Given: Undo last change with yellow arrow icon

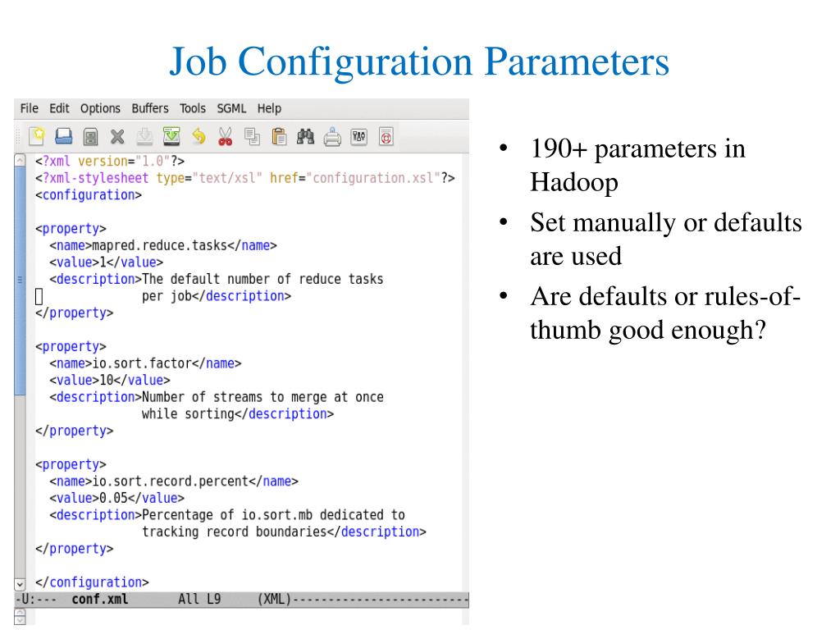Looking at the screenshot, I should click(x=199, y=137).
